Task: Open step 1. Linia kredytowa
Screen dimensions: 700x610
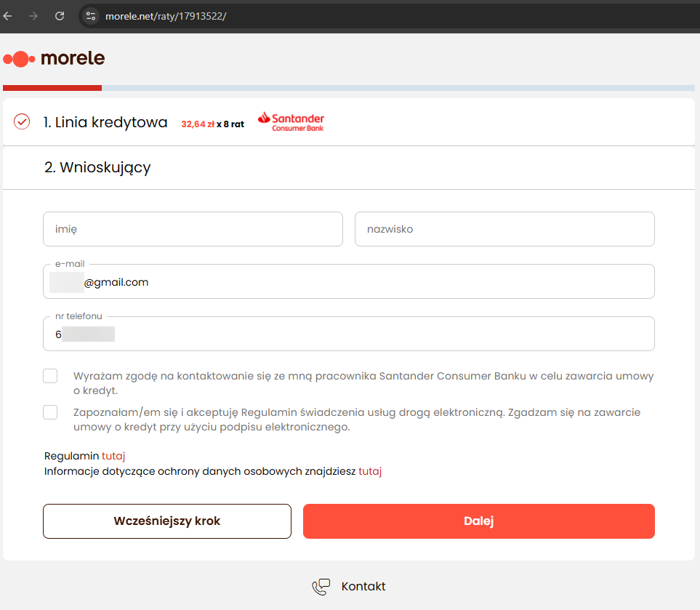Action: pos(105,122)
